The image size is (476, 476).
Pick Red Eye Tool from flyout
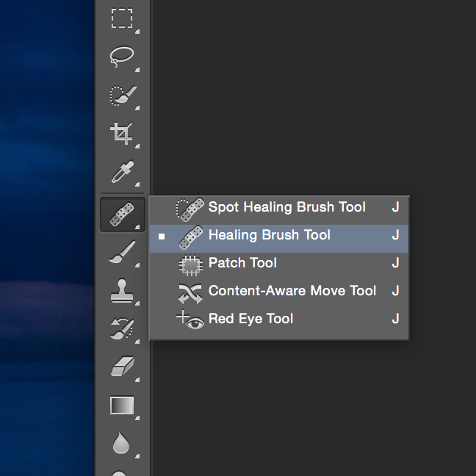click(x=250, y=319)
